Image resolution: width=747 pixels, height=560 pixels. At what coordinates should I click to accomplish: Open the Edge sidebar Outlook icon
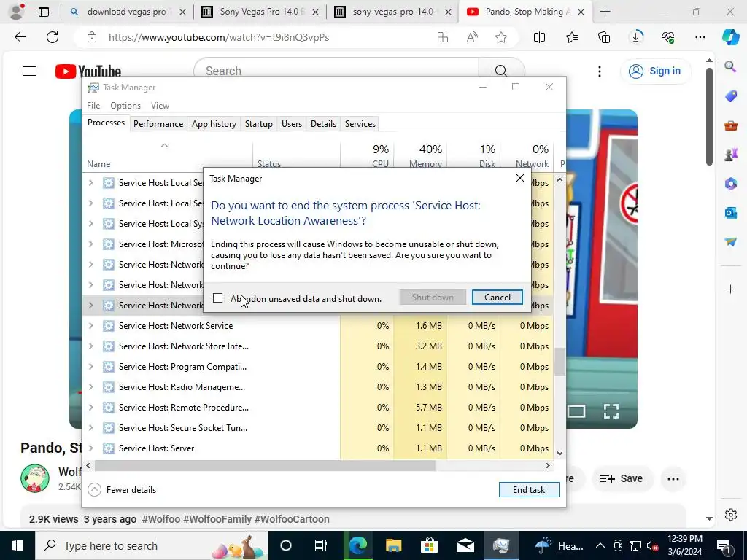point(730,213)
